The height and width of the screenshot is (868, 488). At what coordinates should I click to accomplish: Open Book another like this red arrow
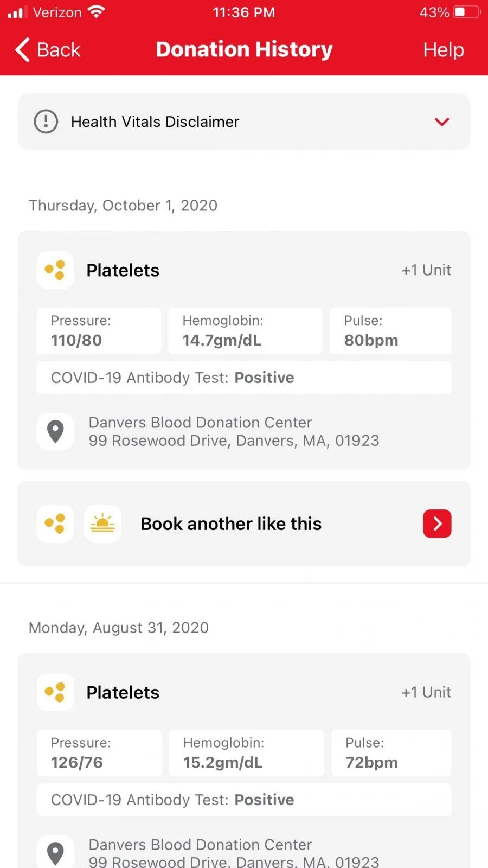click(437, 524)
